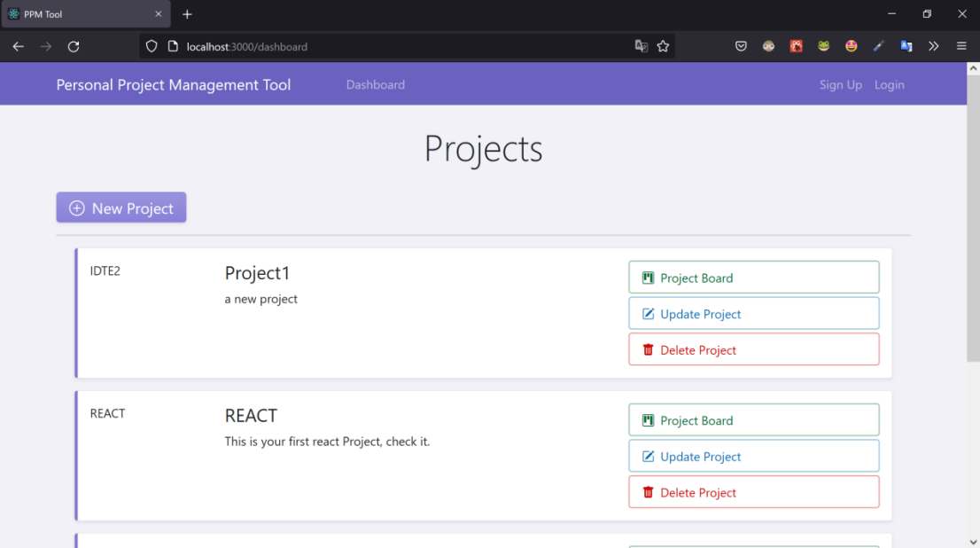Click board icon in Project1's Project Board
This screenshot has width=980, height=548.
[648, 278]
